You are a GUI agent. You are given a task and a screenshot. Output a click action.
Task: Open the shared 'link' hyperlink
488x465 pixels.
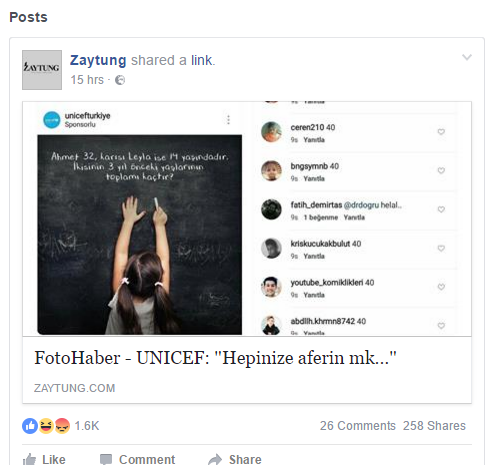[201, 60]
